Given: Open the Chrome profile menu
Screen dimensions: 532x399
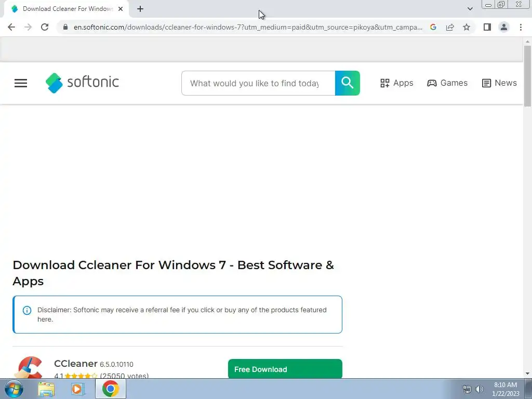Looking at the screenshot, I should (504, 27).
